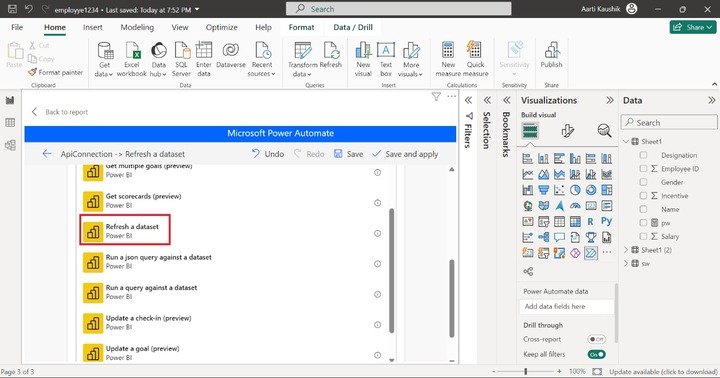720x378 pixels.
Task: Expand the Sheet1 (2) table
Action: coord(626,250)
